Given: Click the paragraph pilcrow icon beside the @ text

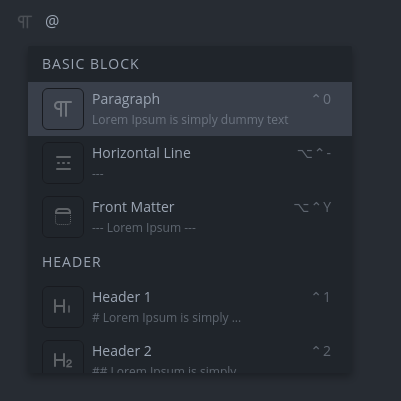Looking at the screenshot, I should point(25,22).
